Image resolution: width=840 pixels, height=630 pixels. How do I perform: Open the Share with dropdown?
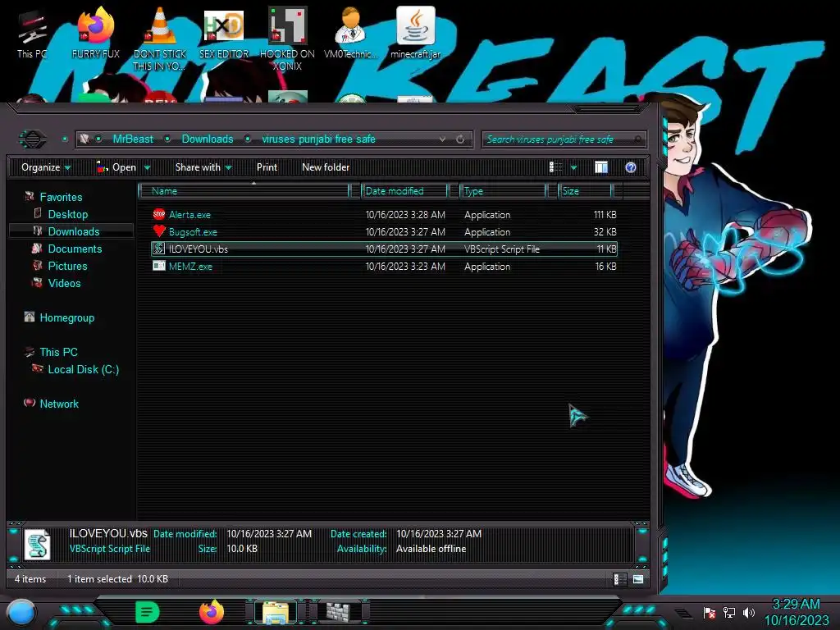(203, 167)
